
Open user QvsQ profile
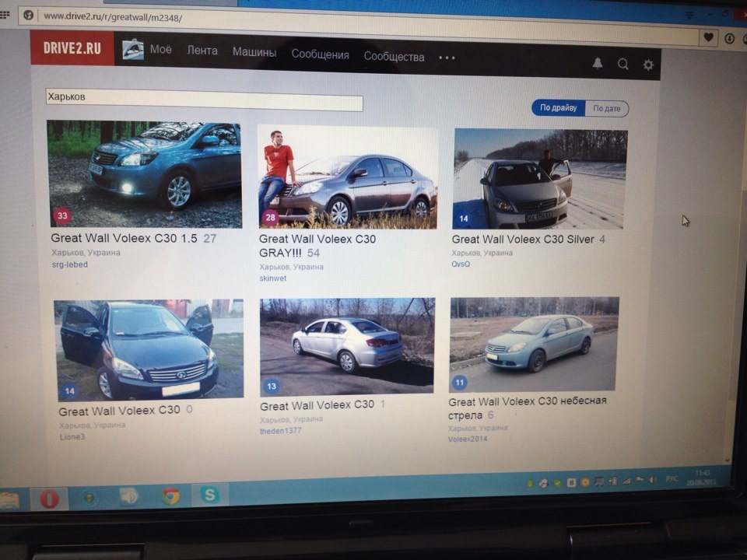pyautogui.click(x=460, y=264)
